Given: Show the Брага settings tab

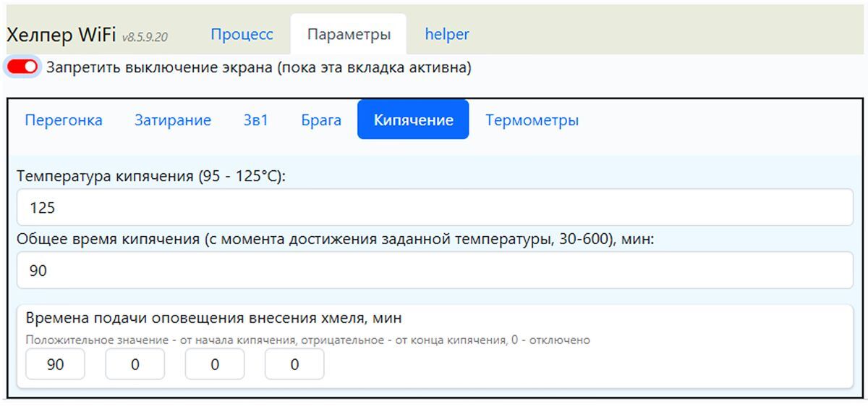Looking at the screenshot, I should pos(321,120).
